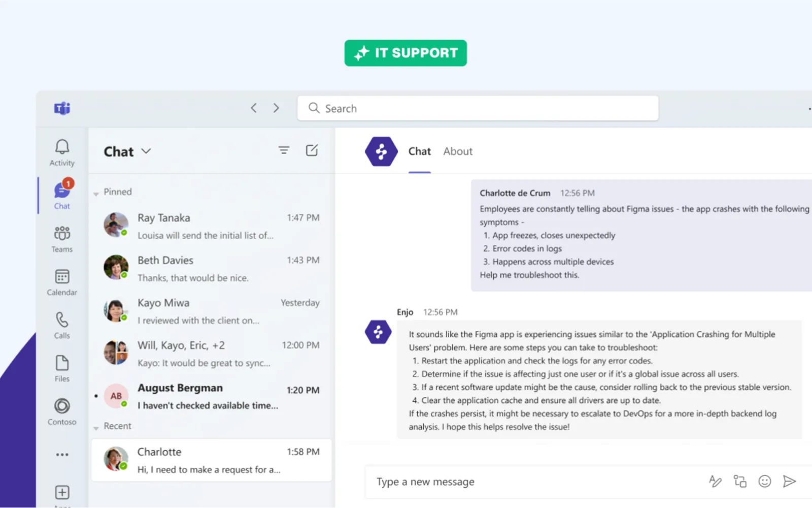Viewport: 812px width, 508px height.
Task: Click the IT SUPPORT green badge
Action: [405, 53]
